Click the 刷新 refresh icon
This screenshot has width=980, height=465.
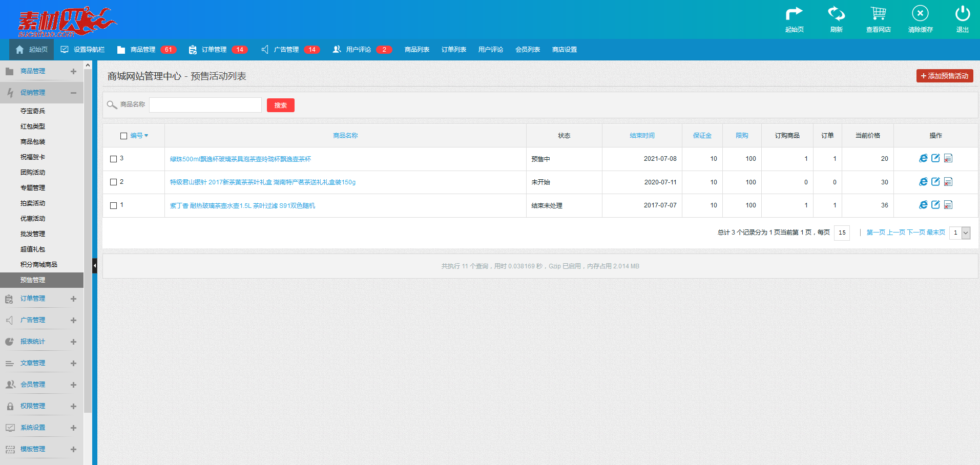836,14
